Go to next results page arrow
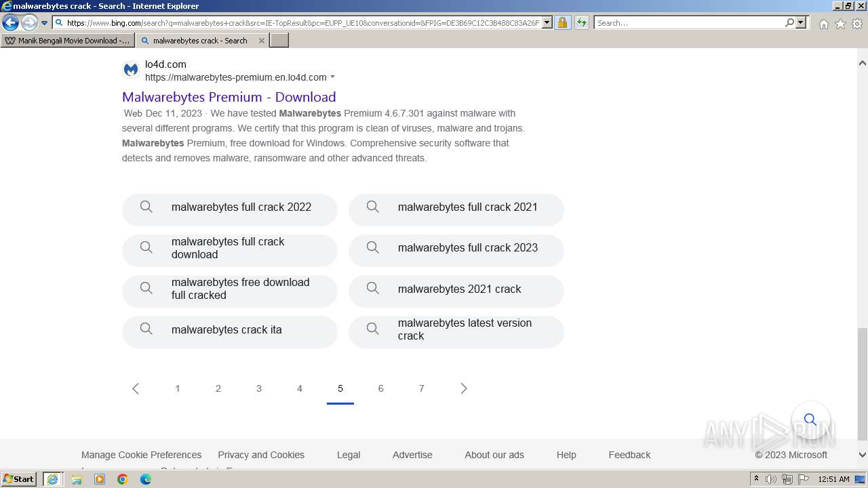The width and height of the screenshot is (868, 488). [x=464, y=388]
